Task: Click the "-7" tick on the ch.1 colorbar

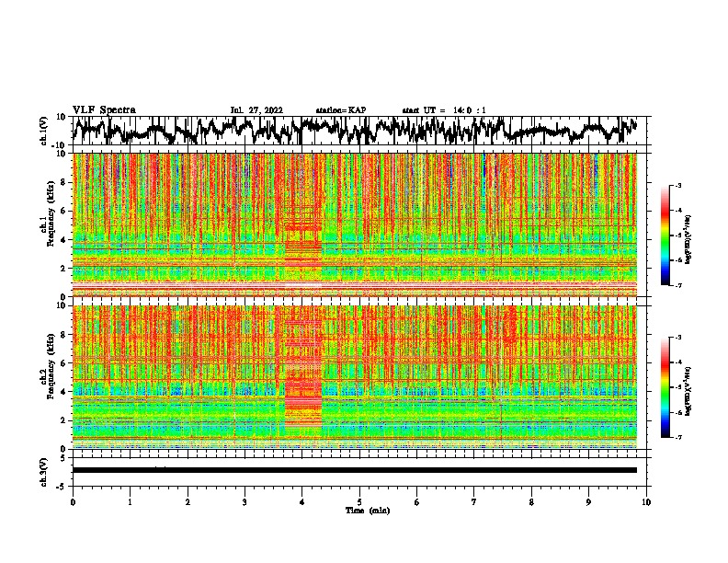Action: pos(678,285)
